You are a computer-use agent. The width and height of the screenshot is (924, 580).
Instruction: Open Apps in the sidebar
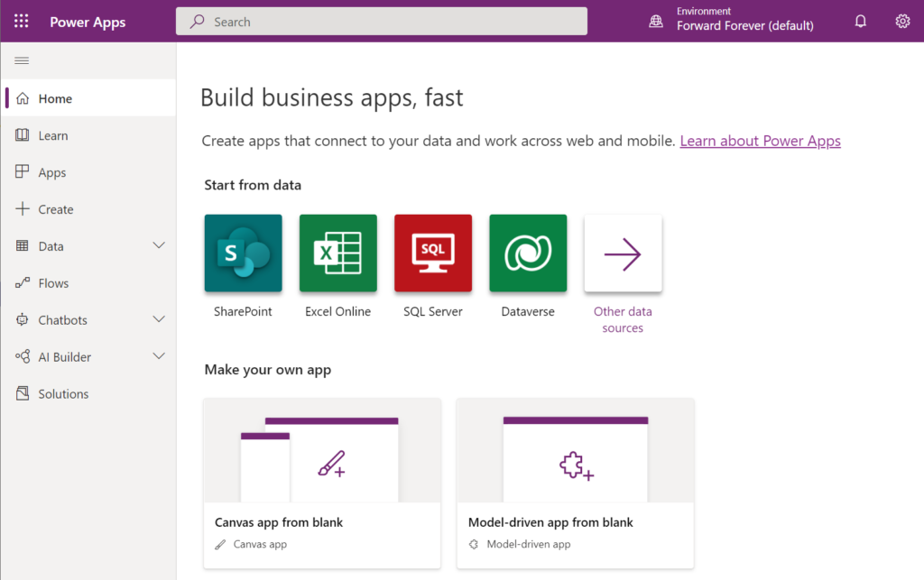(x=88, y=172)
